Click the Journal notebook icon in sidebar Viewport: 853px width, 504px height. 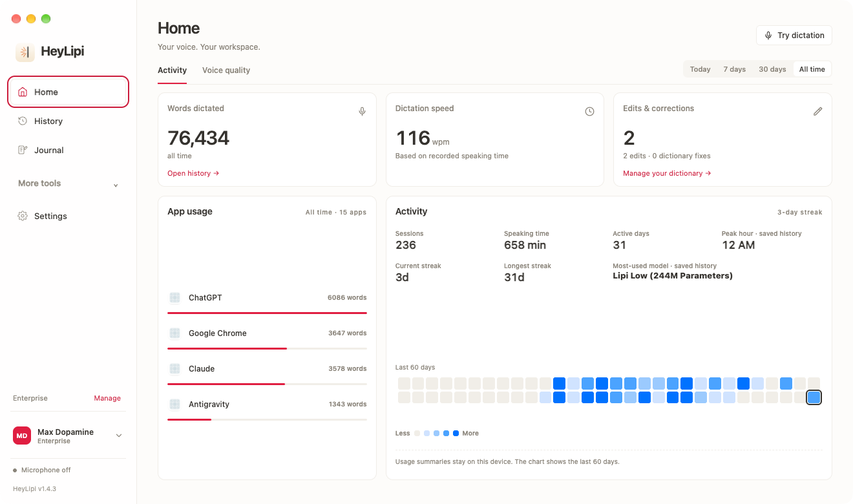[x=23, y=150]
